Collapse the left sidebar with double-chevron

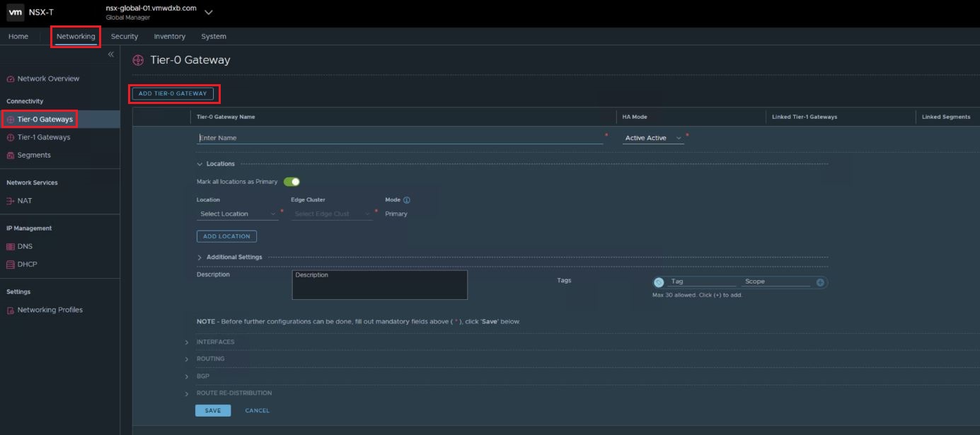[x=110, y=54]
